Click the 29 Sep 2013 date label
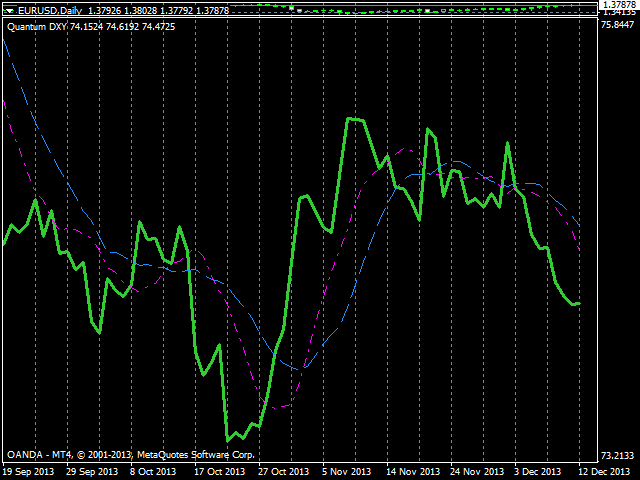Image resolution: width=640 pixels, height=480 pixels. 92,471
